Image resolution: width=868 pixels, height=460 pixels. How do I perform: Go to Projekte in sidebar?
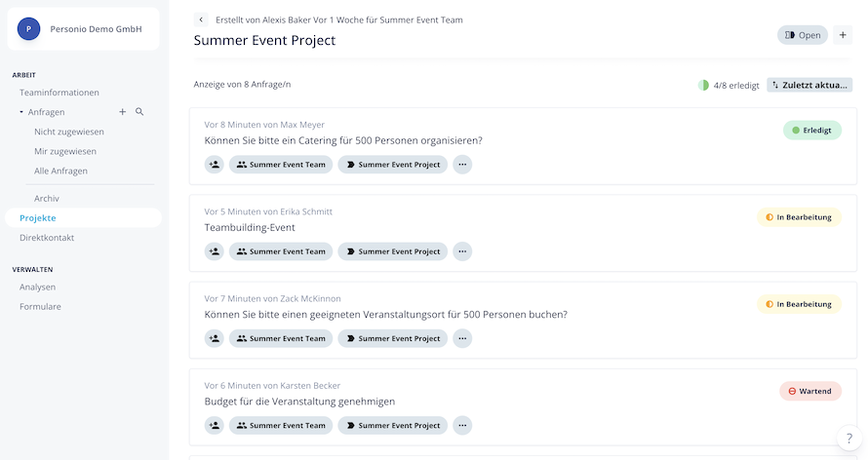(38, 218)
